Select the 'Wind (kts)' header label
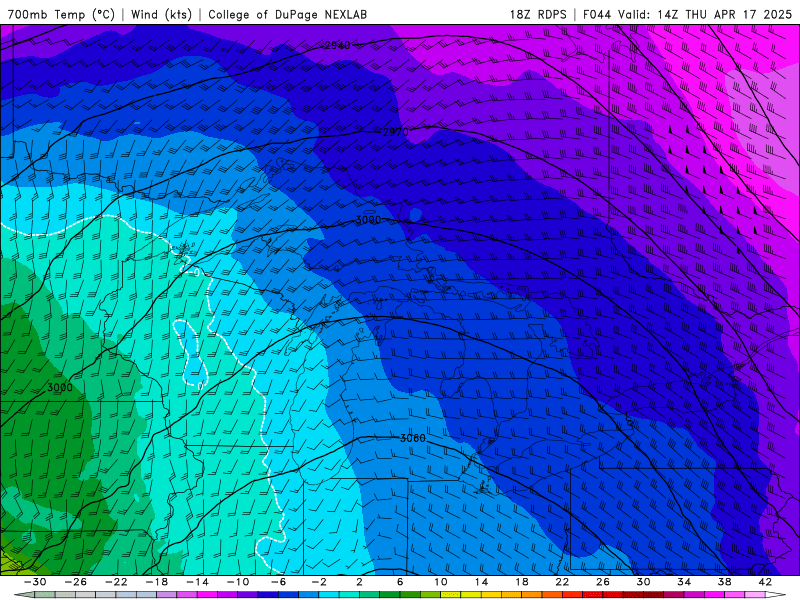This screenshot has width=800, height=600. pyautogui.click(x=161, y=14)
